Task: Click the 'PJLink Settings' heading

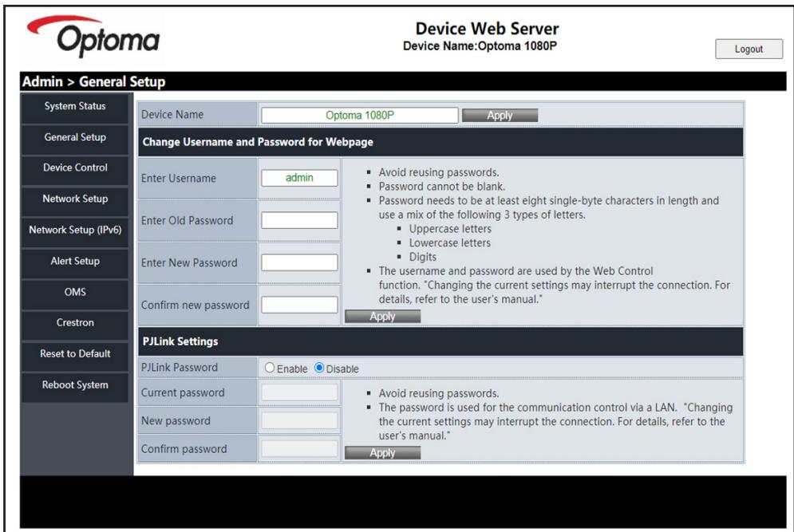Action: tap(180, 341)
